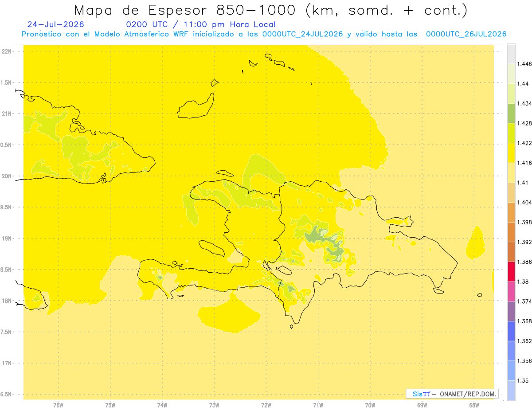Click the latitude label "19N"
The image size is (532, 411).
7,239
